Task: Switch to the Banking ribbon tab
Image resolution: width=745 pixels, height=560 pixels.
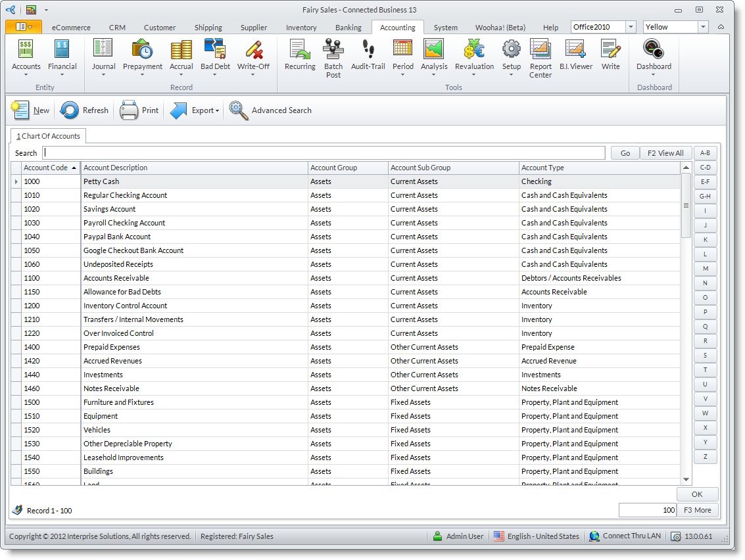Action: click(x=348, y=28)
